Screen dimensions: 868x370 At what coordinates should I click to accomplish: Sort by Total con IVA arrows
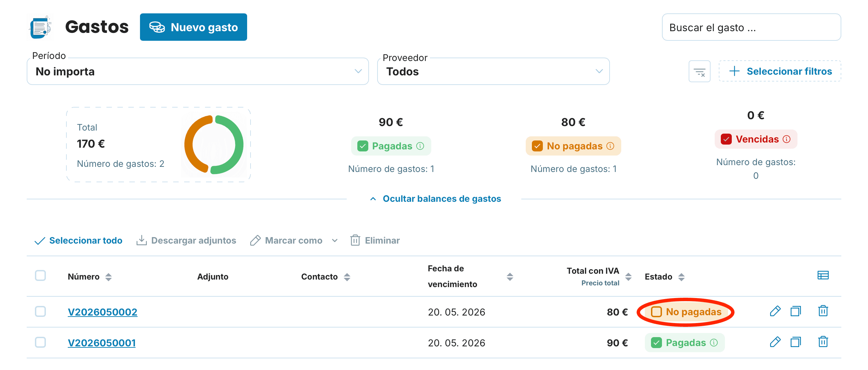pos(628,277)
